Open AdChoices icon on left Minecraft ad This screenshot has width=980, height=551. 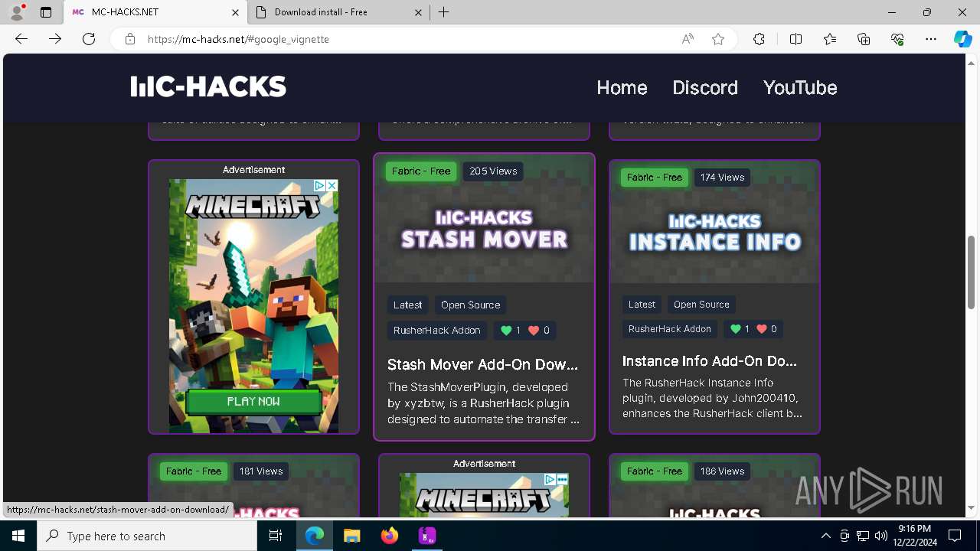(x=321, y=185)
